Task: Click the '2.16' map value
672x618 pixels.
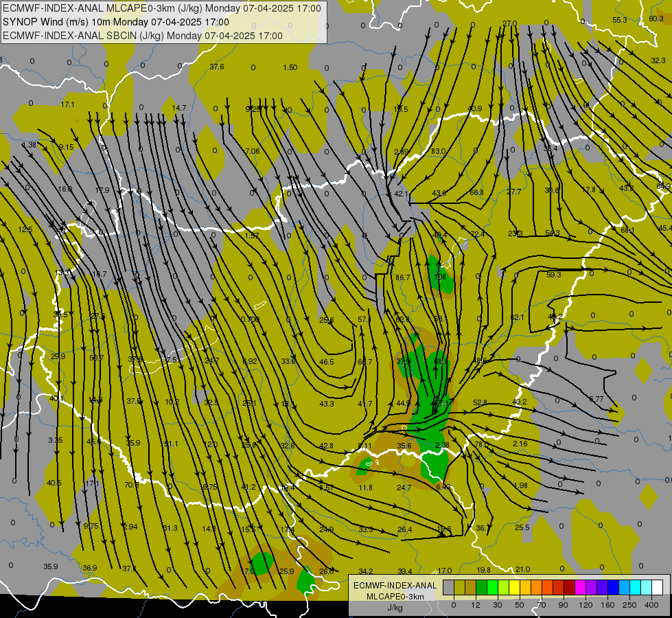Action: pos(520,444)
